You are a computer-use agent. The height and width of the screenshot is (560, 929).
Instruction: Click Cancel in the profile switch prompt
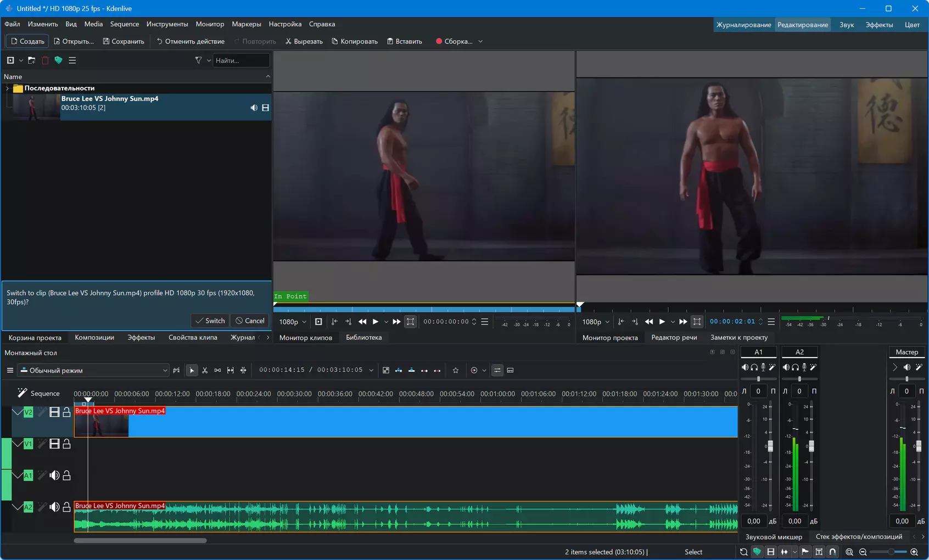(250, 321)
